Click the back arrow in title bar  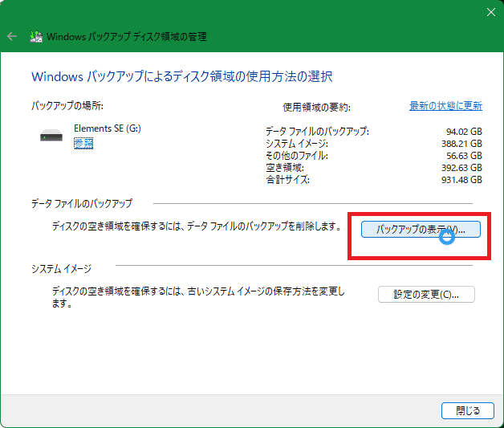pos(12,36)
